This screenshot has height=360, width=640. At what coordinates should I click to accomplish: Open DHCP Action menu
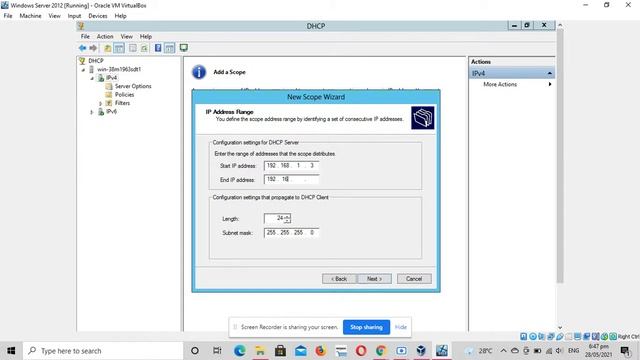pyautogui.click(x=105, y=36)
